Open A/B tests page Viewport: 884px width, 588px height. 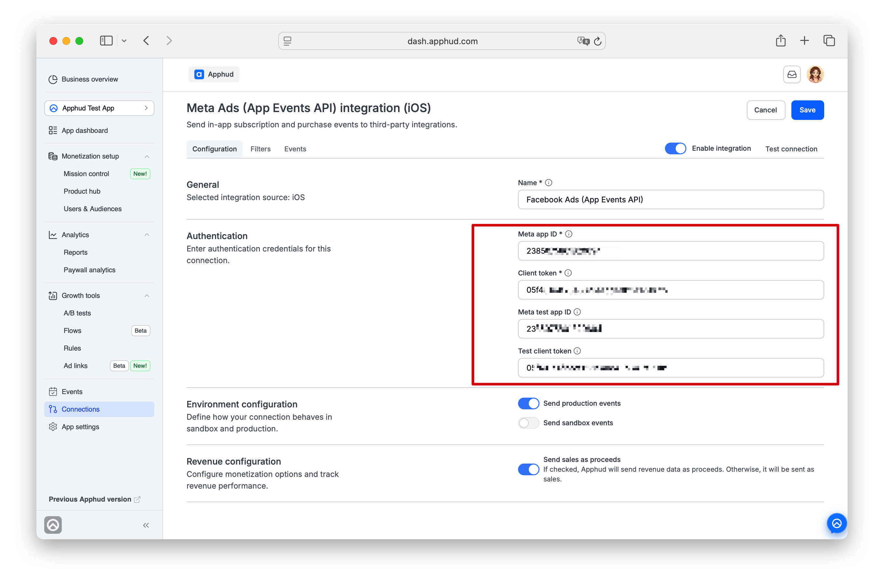(x=77, y=313)
